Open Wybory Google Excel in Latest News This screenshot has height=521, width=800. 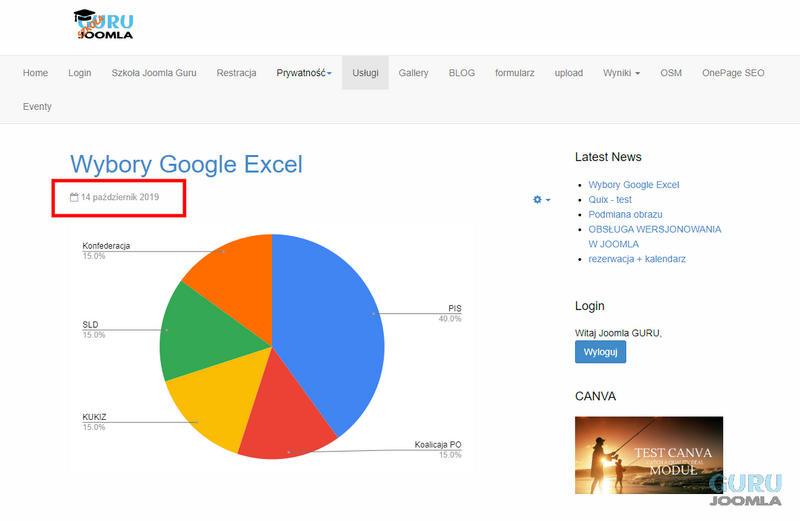(x=634, y=185)
